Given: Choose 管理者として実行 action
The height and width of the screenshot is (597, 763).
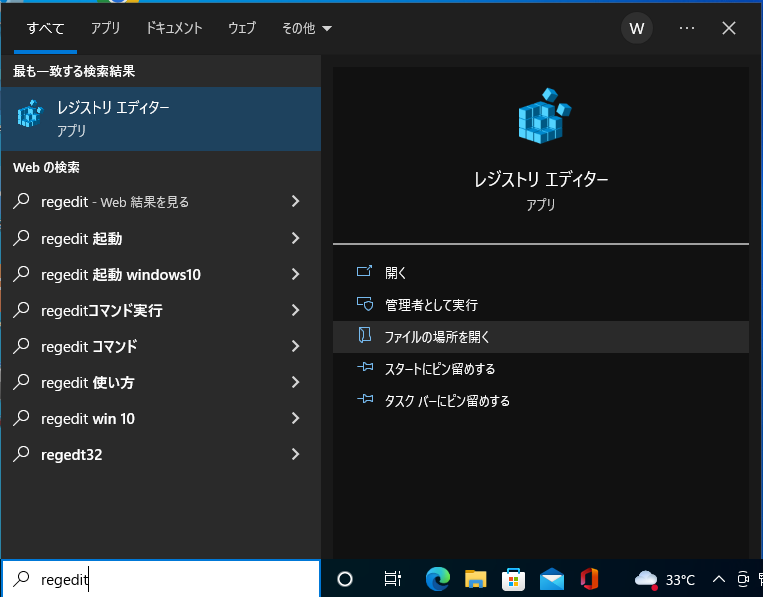Looking at the screenshot, I should [541, 305].
